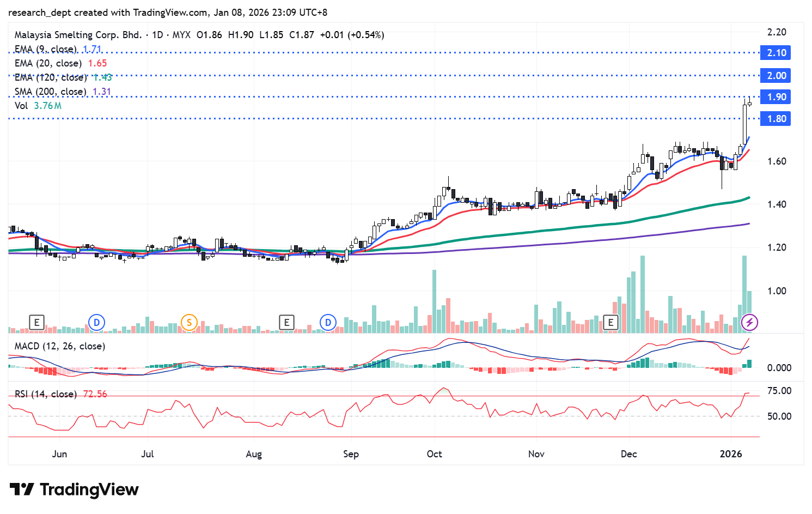
Task: Click the 2.10 blue price level label
Action: (776, 53)
